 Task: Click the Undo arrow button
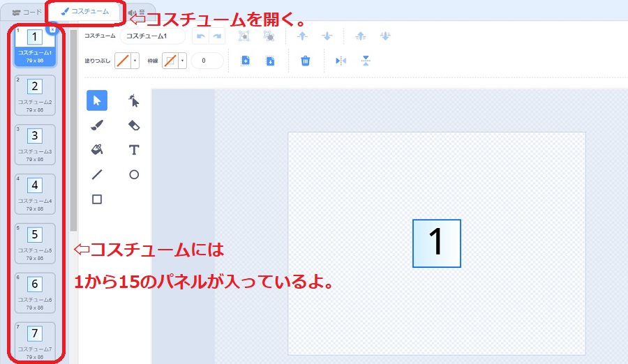[201, 36]
